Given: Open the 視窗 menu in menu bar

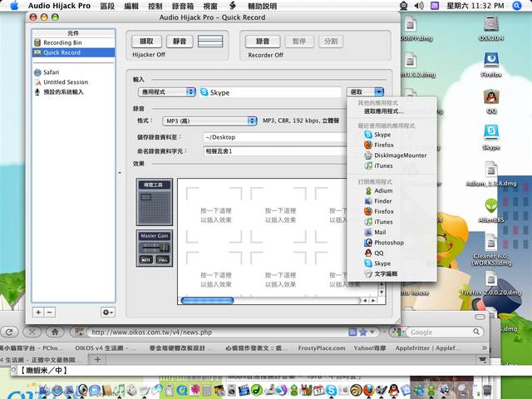Looking at the screenshot, I should [x=210, y=6].
